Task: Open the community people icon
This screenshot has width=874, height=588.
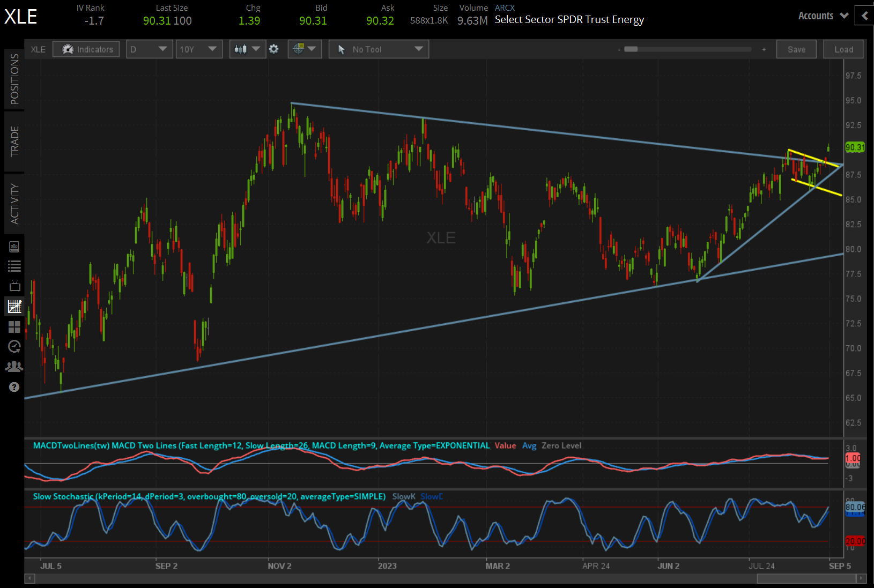Action: pos(14,366)
